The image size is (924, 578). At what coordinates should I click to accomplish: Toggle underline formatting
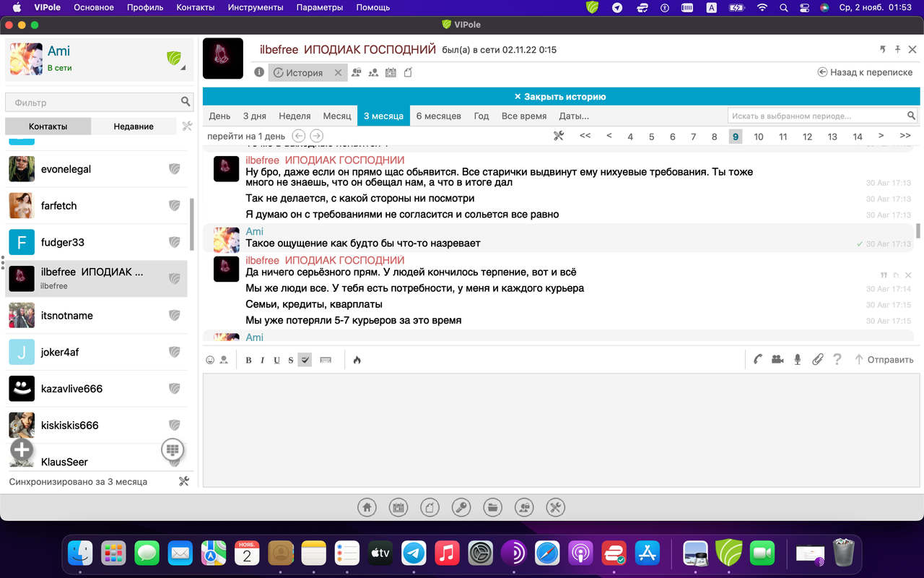tap(276, 360)
